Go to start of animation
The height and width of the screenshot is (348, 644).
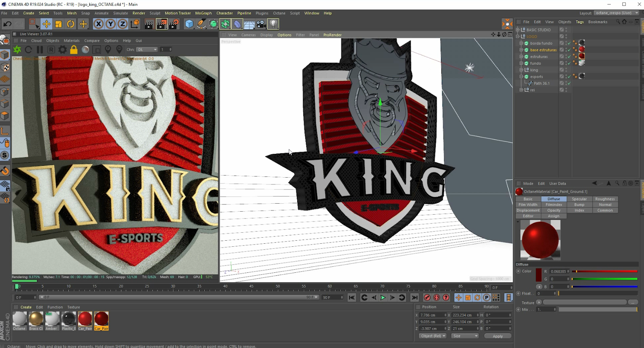[352, 298]
